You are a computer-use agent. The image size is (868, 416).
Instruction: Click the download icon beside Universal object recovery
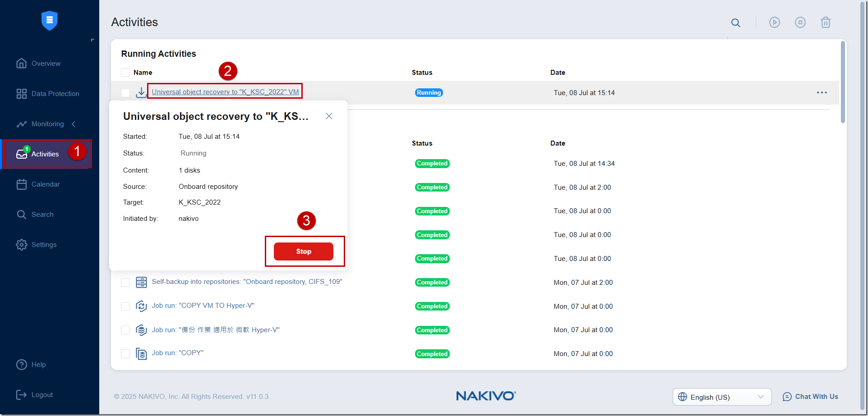pyautogui.click(x=141, y=92)
